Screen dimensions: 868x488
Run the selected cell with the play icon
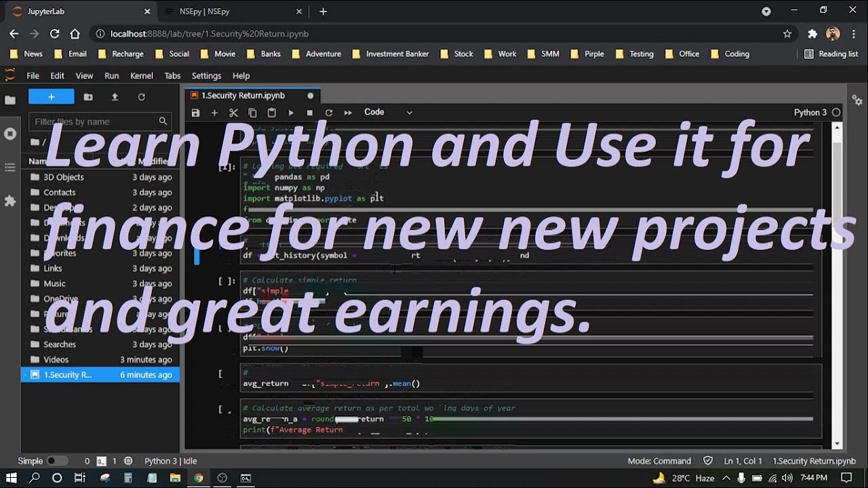point(291,113)
